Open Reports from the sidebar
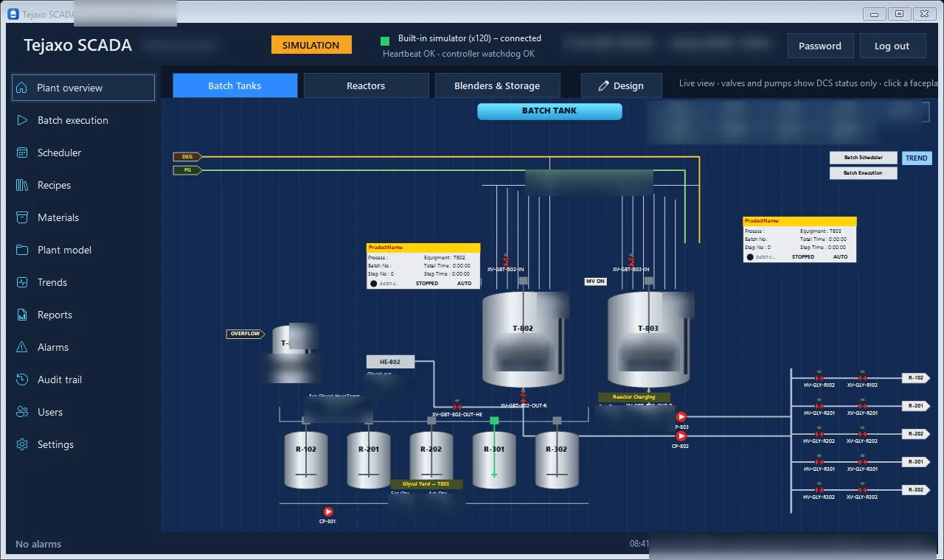This screenshot has width=944, height=560. coord(83,315)
